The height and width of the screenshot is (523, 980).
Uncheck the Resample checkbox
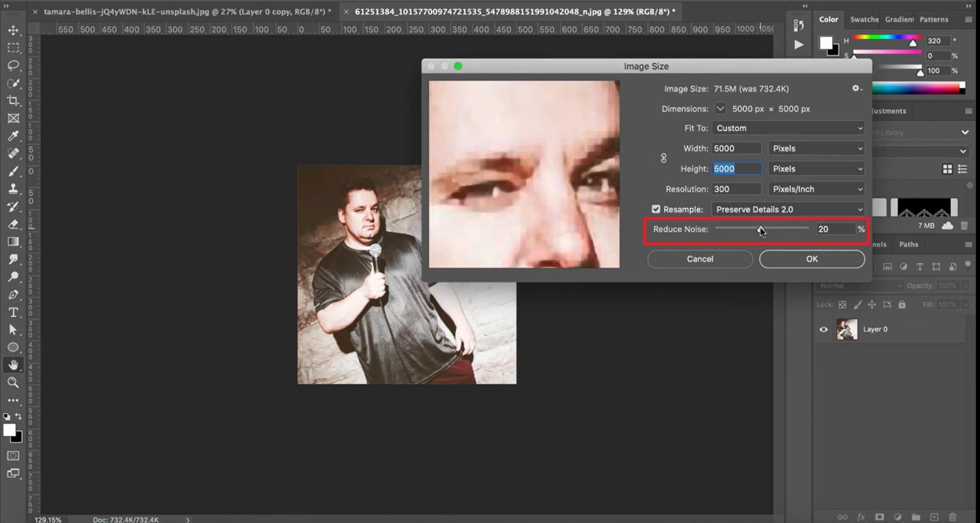(656, 209)
